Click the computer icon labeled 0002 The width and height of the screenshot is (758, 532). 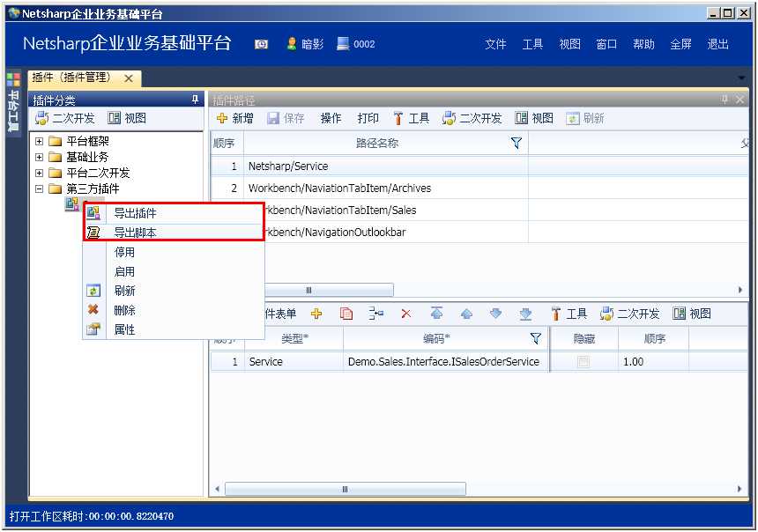pyautogui.click(x=343, y=44)
